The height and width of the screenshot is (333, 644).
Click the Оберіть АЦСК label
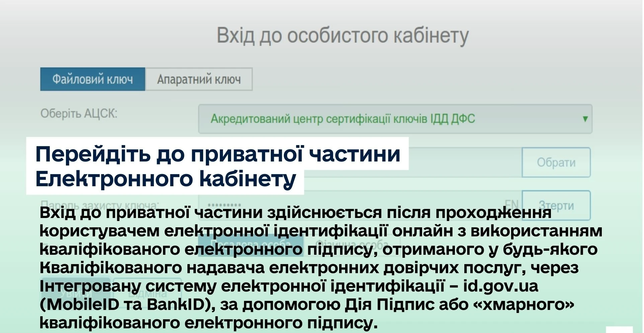79,114
